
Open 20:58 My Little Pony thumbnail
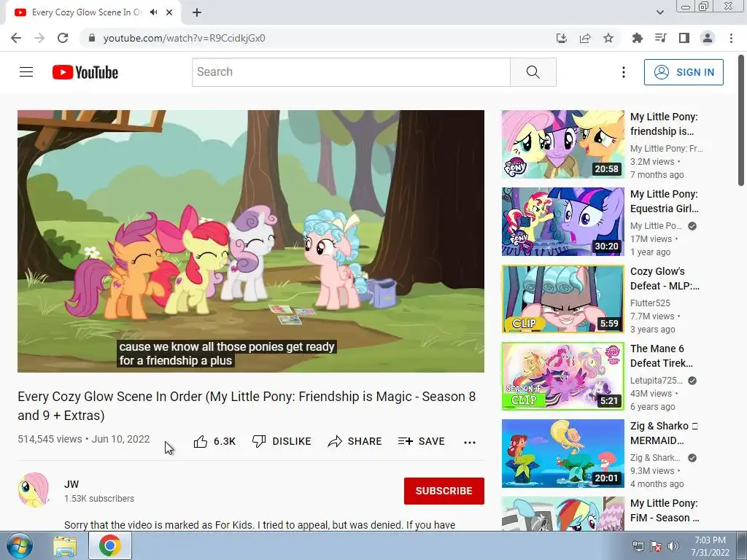(x=562, y=144)
